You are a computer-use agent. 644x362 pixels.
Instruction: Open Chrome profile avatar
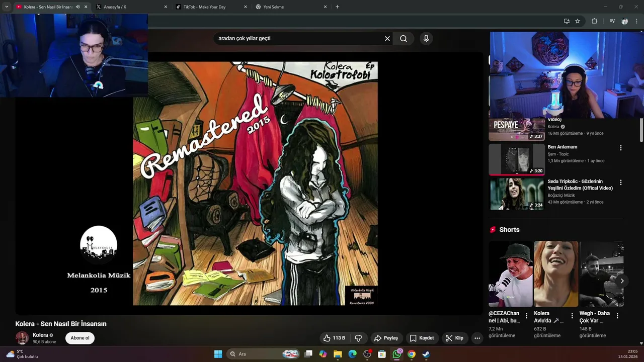624,21
